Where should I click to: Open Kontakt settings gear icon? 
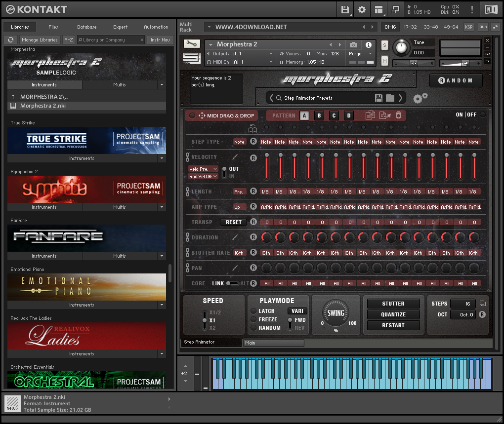(x=362, y=9)
